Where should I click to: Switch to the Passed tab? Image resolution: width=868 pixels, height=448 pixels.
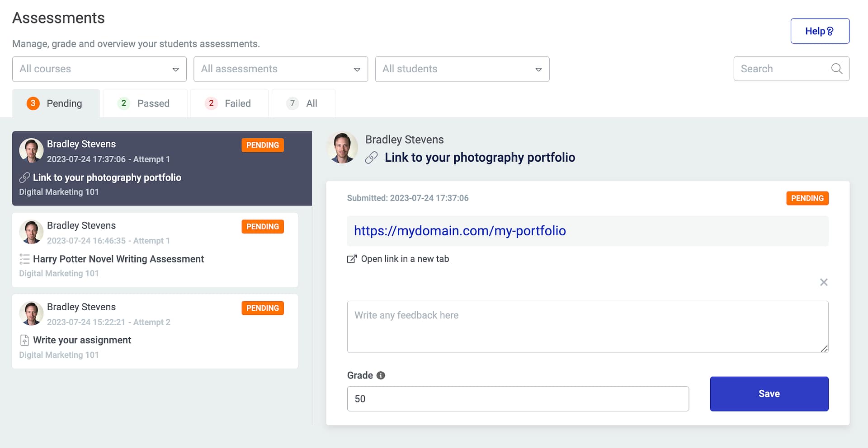(145, 103)
